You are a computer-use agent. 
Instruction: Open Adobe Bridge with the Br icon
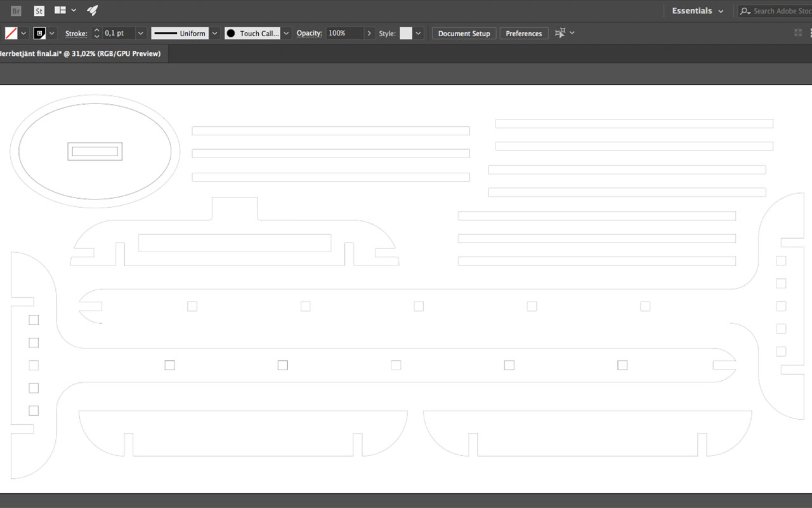16,11
